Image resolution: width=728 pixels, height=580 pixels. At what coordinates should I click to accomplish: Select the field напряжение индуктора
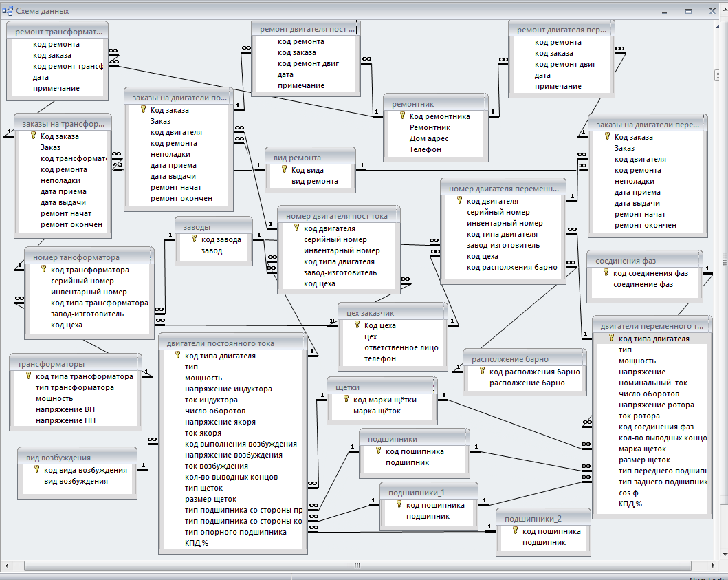[x=228, y=389]
